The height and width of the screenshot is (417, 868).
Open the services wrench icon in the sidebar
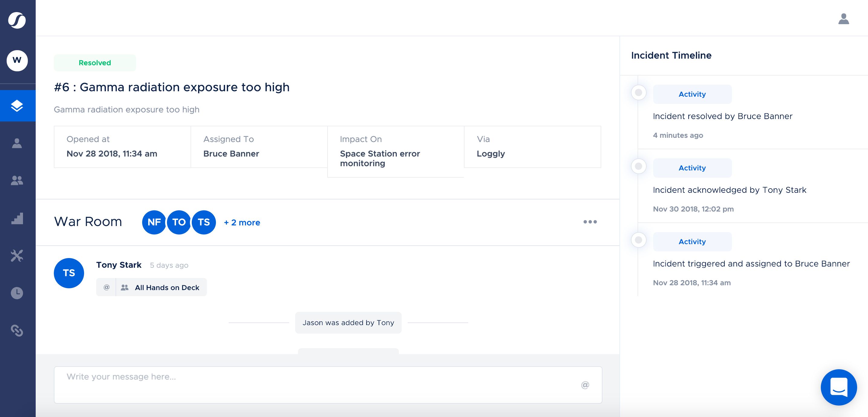tap(17, 256)
